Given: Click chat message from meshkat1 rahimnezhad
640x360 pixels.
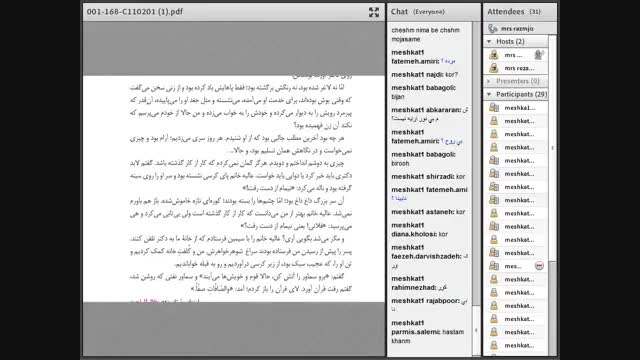Looking at the screenshot, I should point(420,283).
